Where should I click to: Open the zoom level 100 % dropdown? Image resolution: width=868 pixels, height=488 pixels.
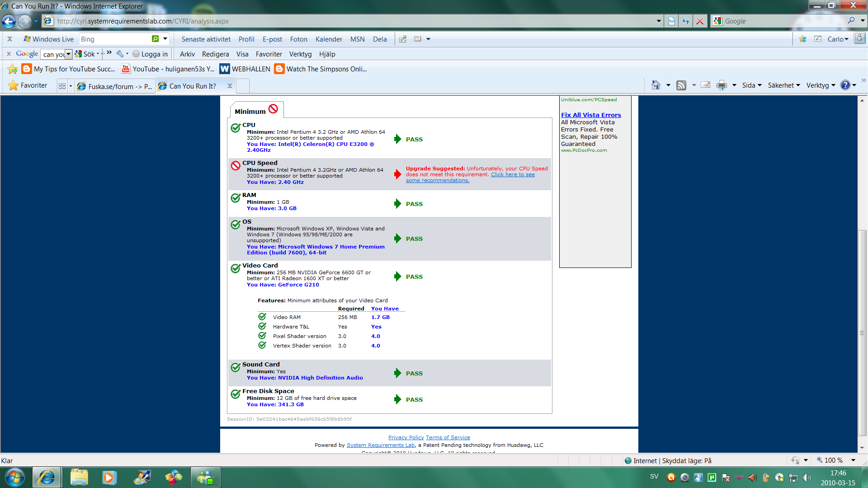tap(854, 460)
